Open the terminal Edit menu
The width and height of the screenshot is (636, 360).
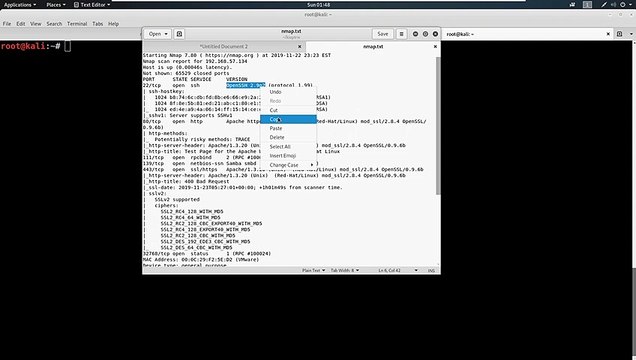(x=21, y=24)
